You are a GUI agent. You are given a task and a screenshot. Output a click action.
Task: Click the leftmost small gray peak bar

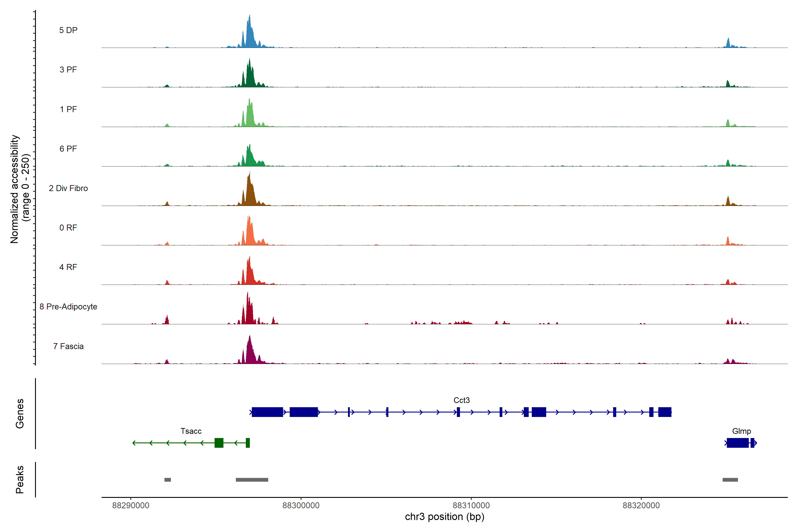[x=168, y=480]
